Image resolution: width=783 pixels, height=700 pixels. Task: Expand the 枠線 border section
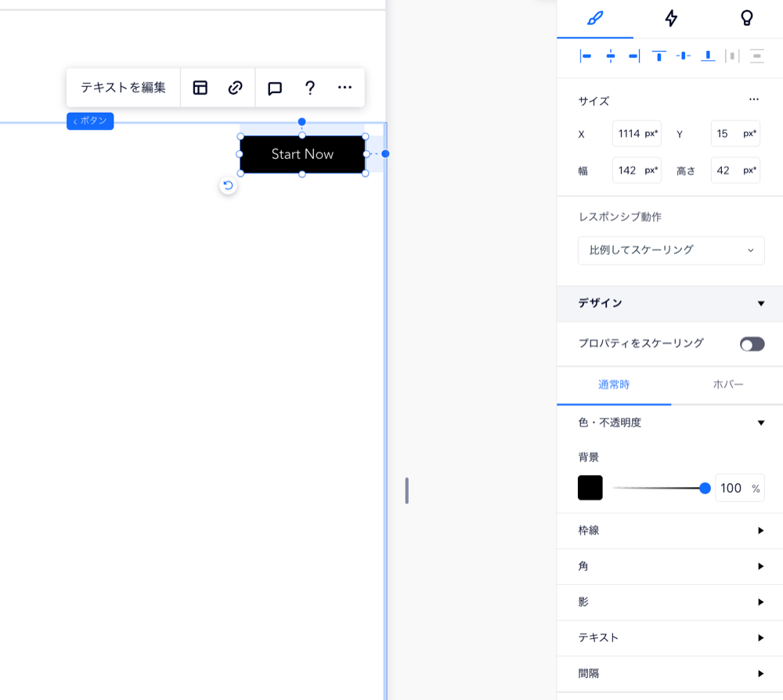[669, 530]
